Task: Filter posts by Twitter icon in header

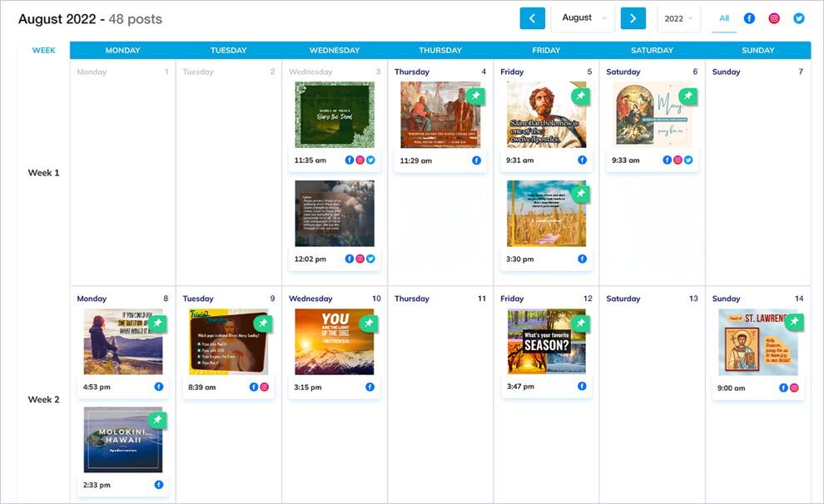Action: [x=799, y=18]
